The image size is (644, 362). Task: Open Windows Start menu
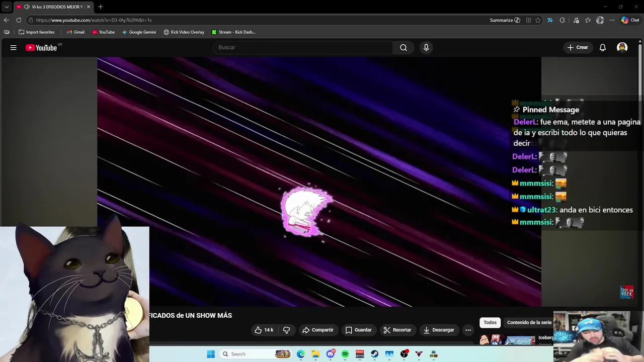211,354
